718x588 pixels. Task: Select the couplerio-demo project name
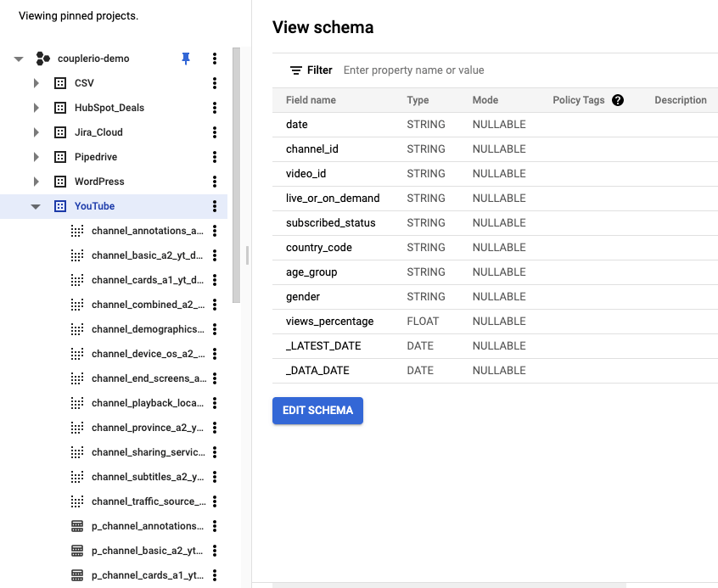(93, 59)
